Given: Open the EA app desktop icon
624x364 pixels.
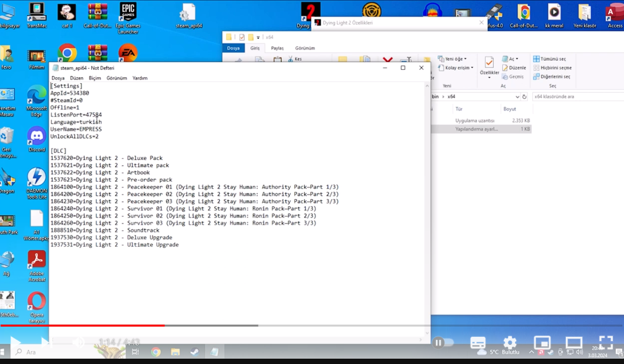Looking at the screenshot, I should [x=128, y=52].
